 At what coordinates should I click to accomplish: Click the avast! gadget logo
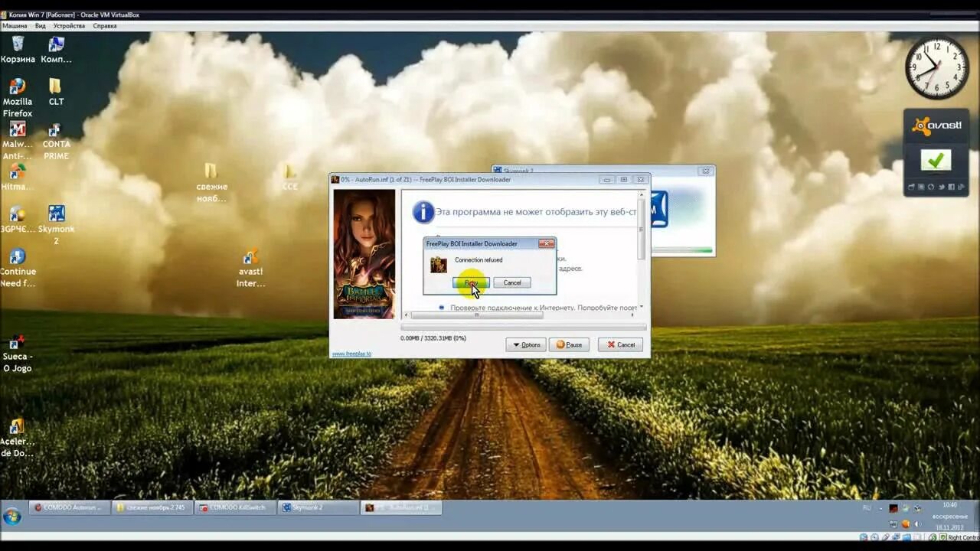tap(936, 126)
